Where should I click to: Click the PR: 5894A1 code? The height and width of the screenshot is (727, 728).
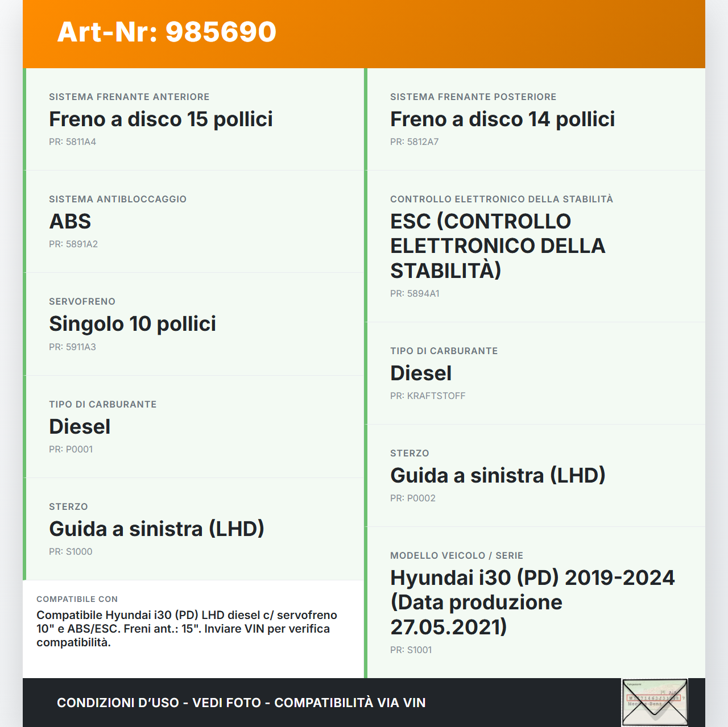[x=415, y=294]
